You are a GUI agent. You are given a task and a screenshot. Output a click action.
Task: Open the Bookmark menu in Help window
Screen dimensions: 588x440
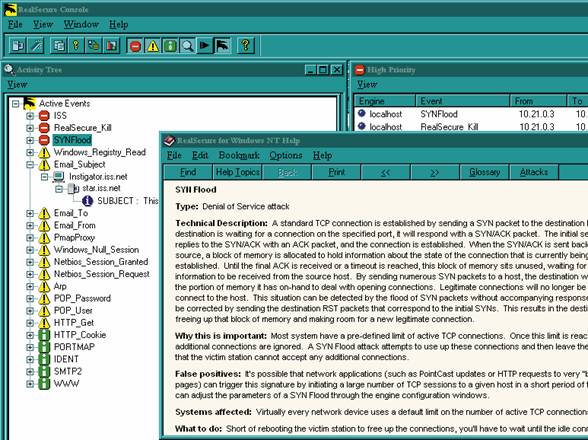(239, 155)
